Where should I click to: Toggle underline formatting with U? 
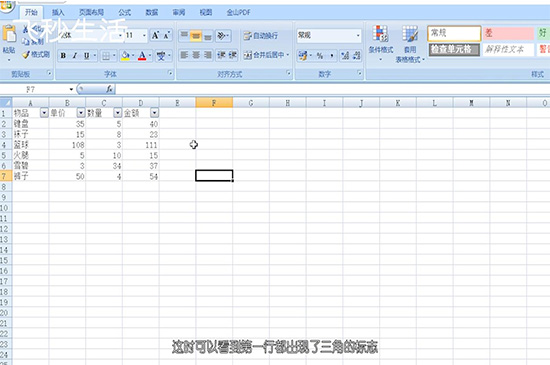86,55
